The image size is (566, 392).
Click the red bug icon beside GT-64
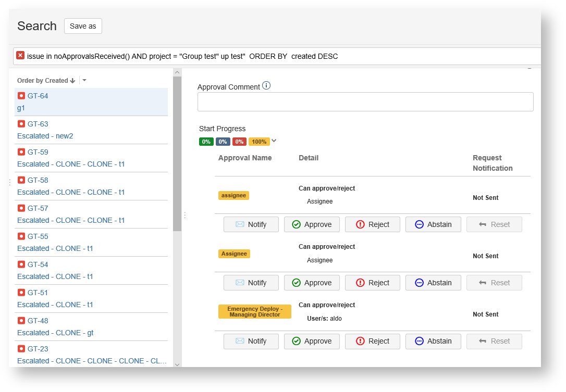click(21, 96)
